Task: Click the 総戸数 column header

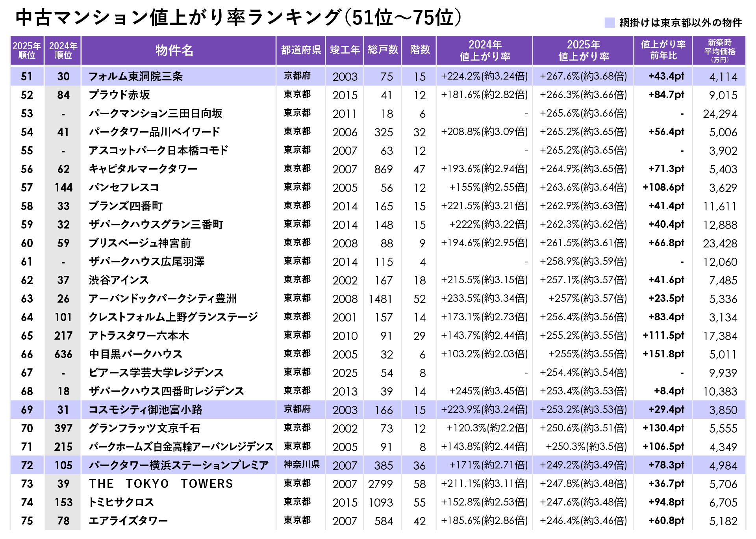Action: point(383,50)
